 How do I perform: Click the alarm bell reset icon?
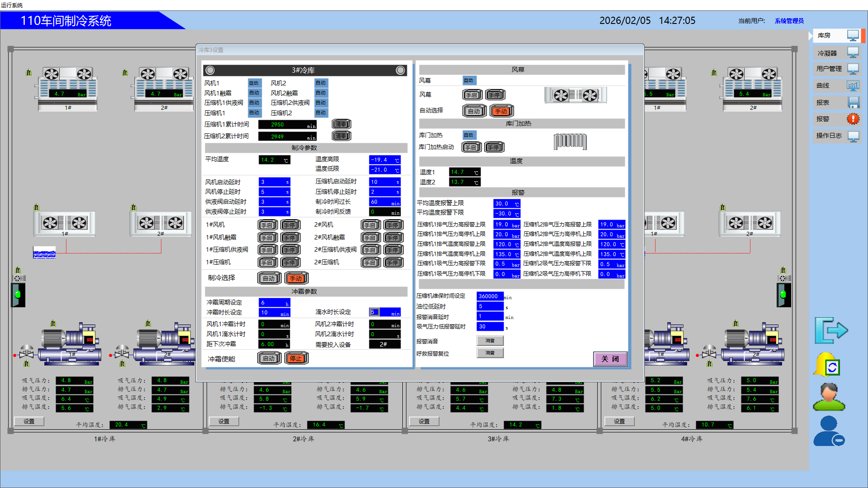827,365
